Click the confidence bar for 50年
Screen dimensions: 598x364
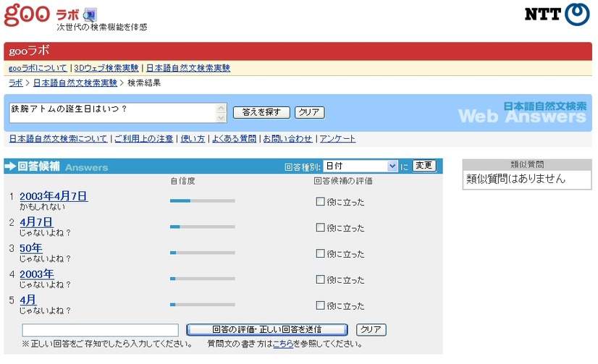pos(203,253)
